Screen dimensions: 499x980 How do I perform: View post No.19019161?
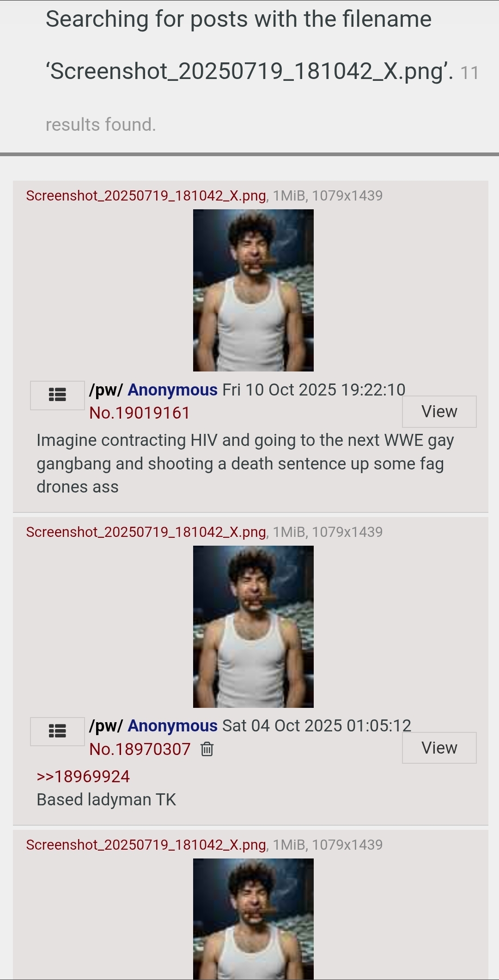coord(439,412)
